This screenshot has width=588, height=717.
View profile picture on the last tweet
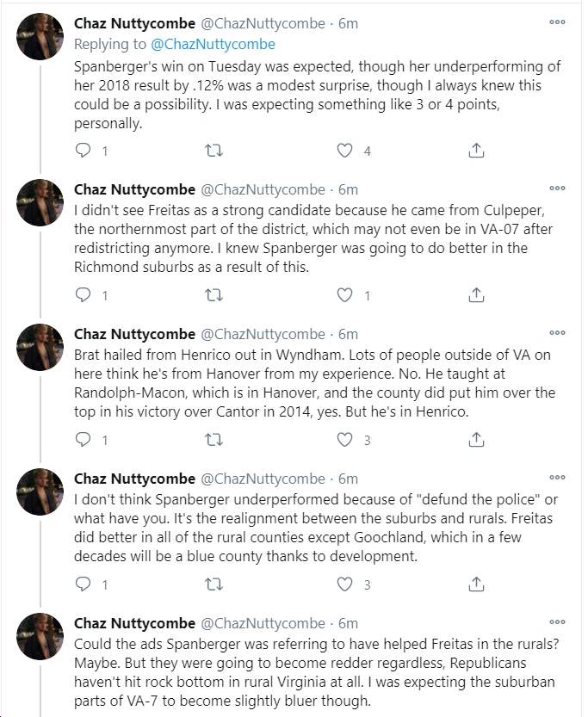40,636
